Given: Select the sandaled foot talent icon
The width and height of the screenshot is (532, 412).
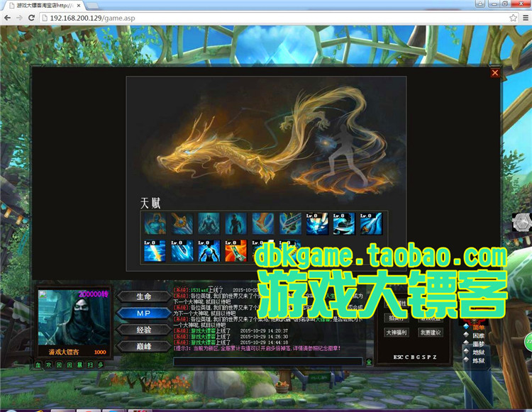Looking at the screenshot, I should pyautogui.click(x=263, y=223).
